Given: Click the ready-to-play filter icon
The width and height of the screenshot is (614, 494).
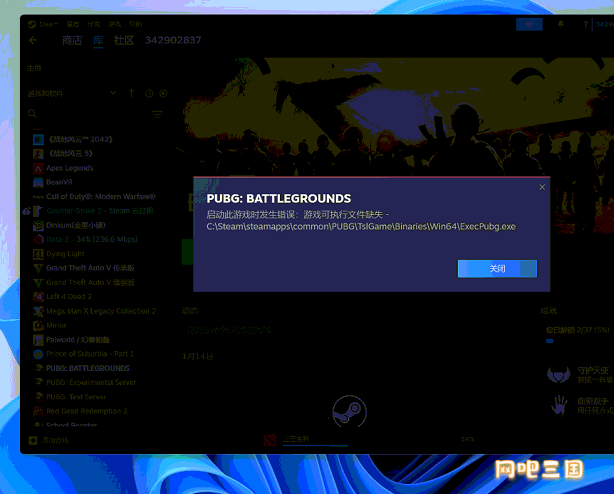Looking at the screenshot, I should coord(163,94).
